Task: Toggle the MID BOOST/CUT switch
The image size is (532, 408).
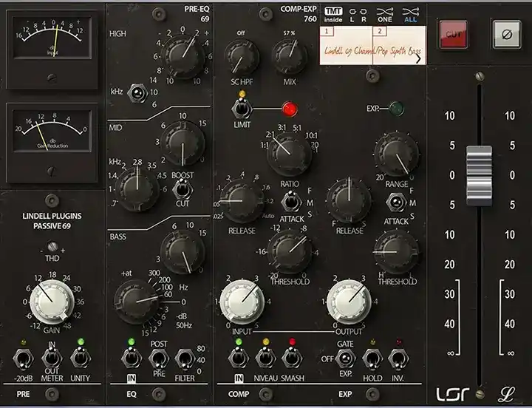Action: 183,190
